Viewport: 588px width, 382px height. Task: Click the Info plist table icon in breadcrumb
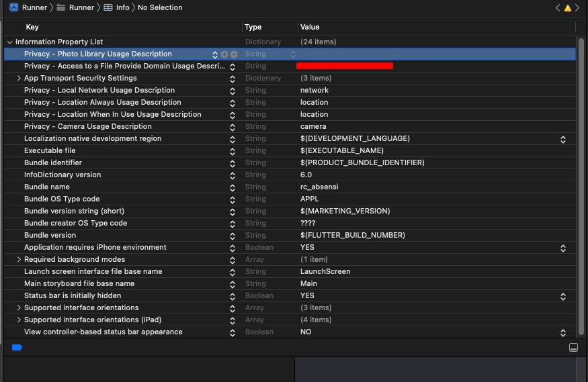pyautogui.click(x=108, y=7)
